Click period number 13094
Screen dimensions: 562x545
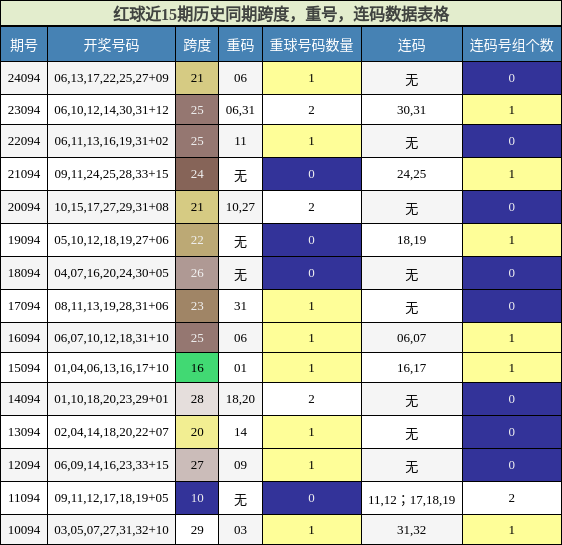click(24, 432)
